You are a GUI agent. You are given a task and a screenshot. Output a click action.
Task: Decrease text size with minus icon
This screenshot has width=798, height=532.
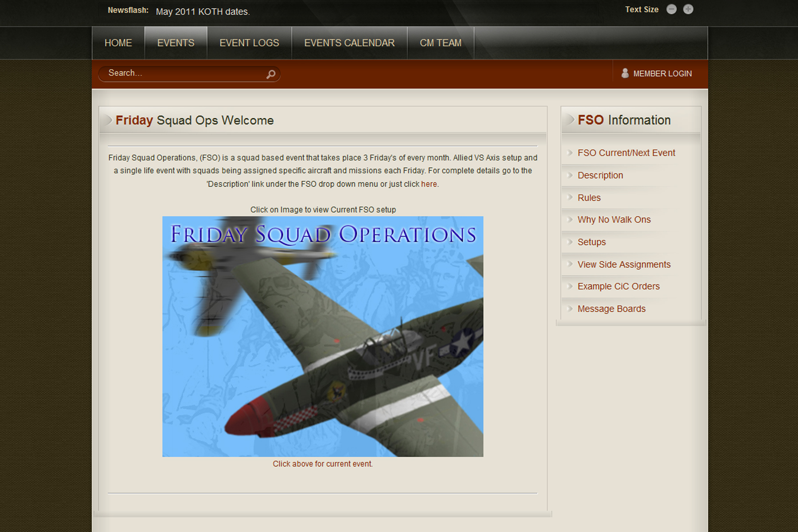672,9
